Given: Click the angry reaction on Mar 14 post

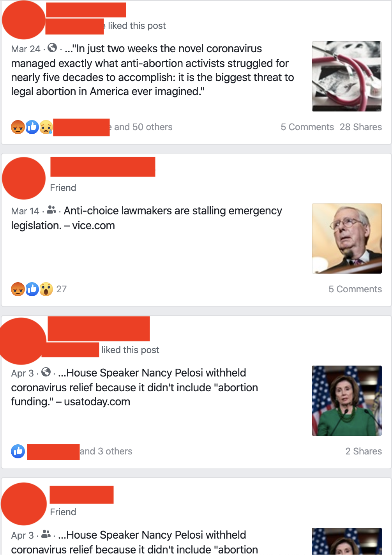Looking at the screenshot, I should pyautogui.click(x=18, y=289).
